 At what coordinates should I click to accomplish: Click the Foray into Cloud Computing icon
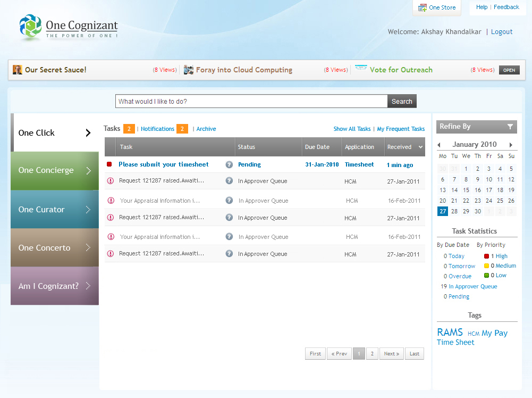[x=189, y=70]
